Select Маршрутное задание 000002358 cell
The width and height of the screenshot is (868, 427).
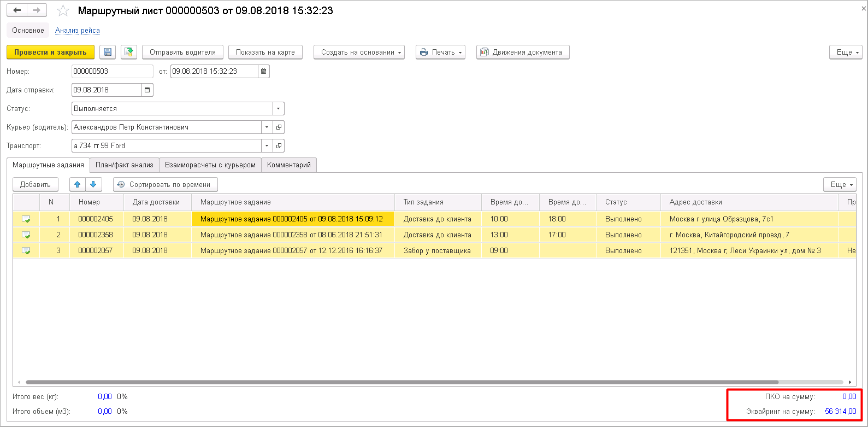click(293, 235)
